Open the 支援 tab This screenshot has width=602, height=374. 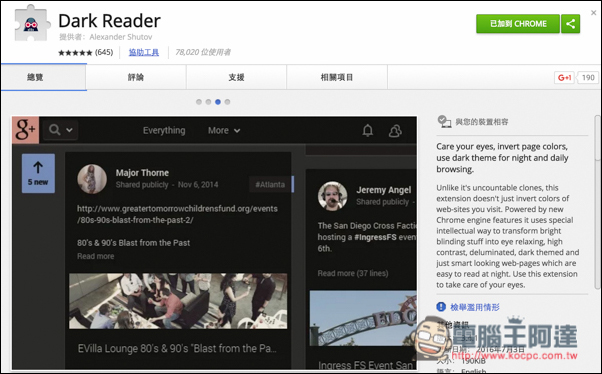(236, 77)
